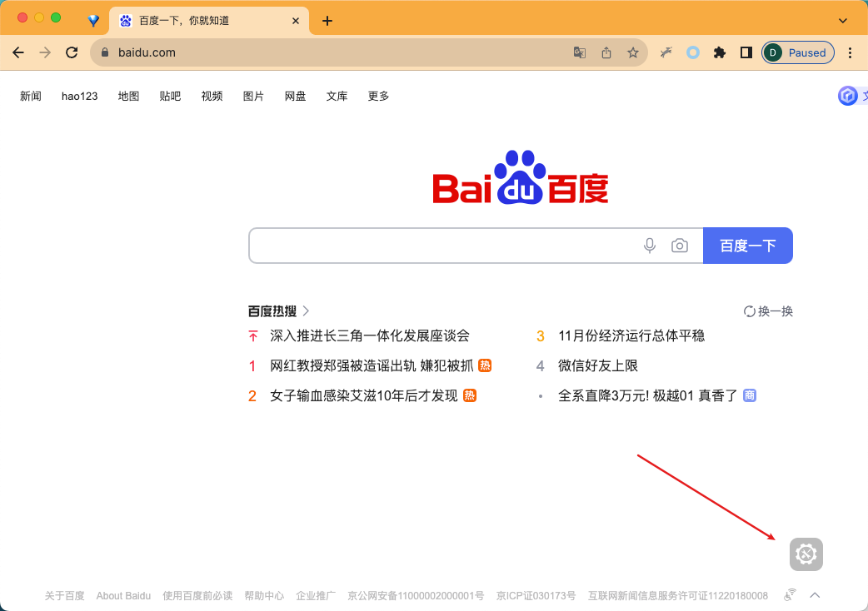This screenshot has width=868, height=611.
Task: Click the camera image search icon
Action: 680,246
